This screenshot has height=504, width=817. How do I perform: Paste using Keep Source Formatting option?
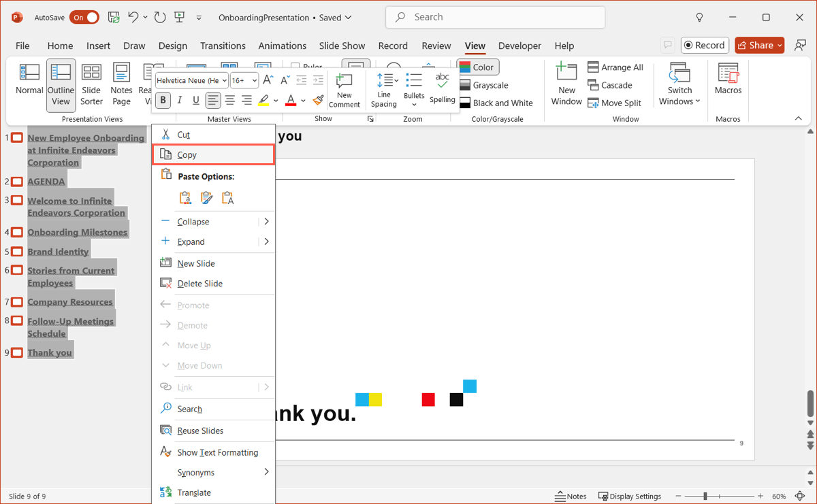click(206, 198)
